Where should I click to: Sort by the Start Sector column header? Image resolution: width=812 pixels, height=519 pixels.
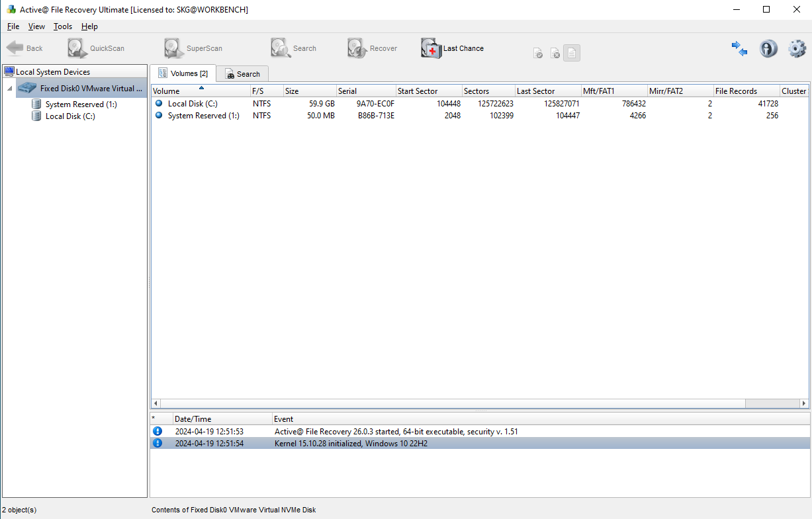click(x=429, y=91)
